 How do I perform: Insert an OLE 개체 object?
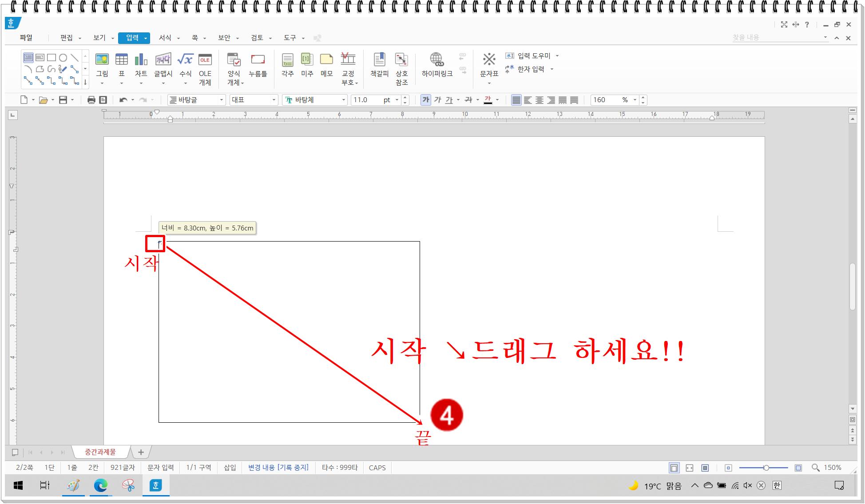tap(205, 69)
